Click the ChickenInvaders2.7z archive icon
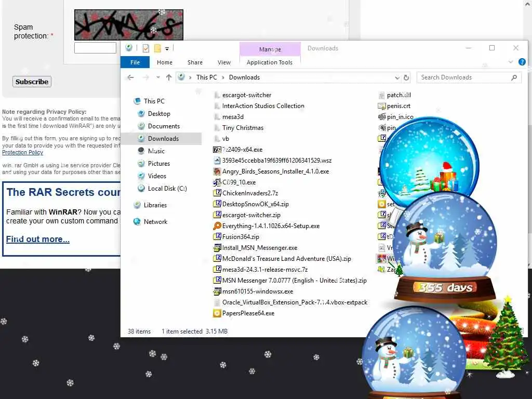This screenshot has width=532, height=399. [x=217, y=193]
